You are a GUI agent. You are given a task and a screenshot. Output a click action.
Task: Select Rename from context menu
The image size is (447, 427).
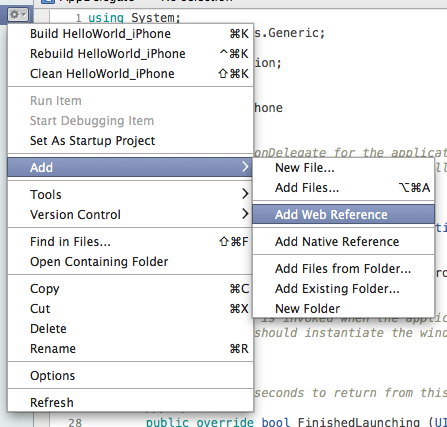(x=130, y=349)
